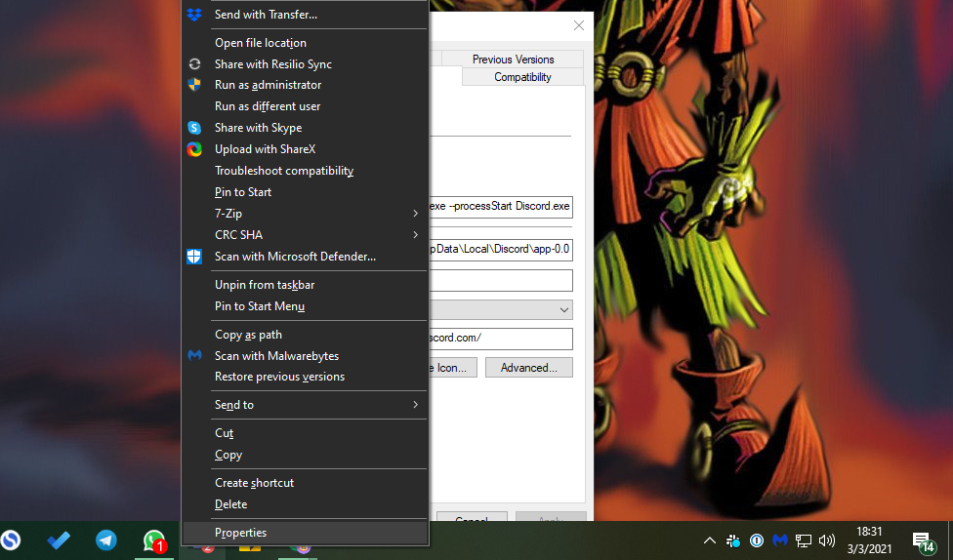Choose Send with Transfer...

pyautogui.click(x=305, y=15)
